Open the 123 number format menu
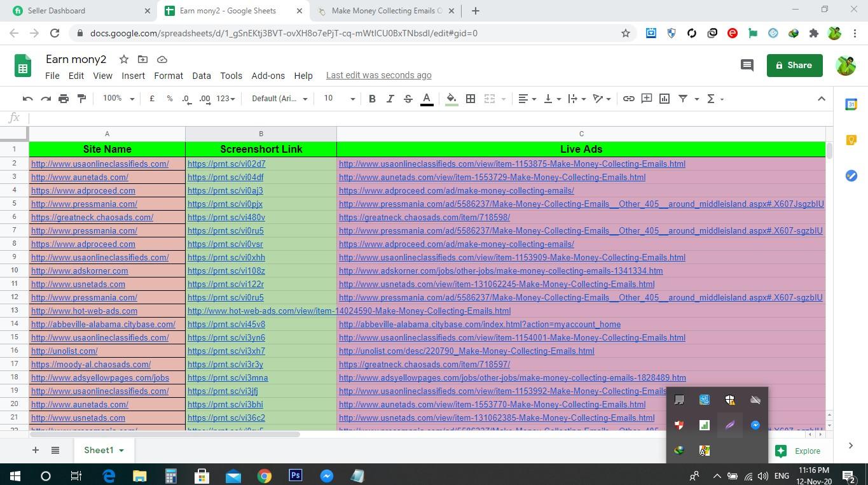868x485 pixels. tap(224, 99)
